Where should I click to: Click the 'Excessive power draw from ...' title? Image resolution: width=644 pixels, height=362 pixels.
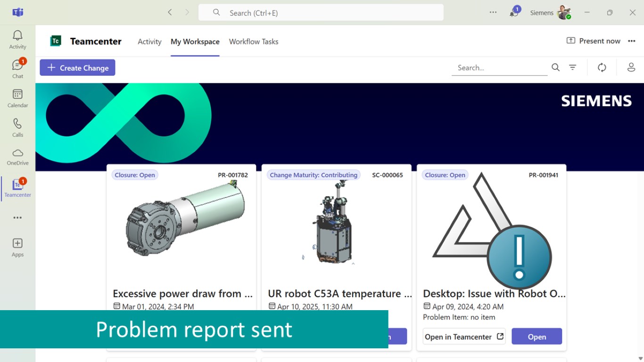183,294
